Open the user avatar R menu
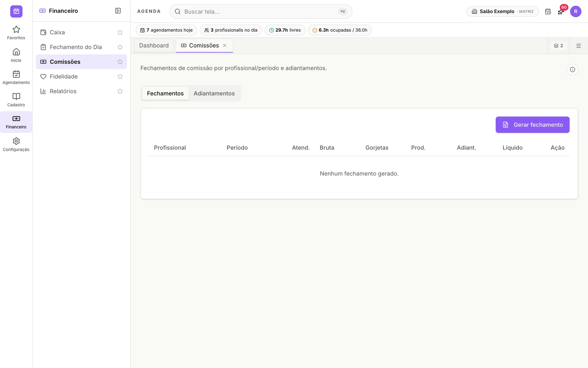 click(575, 11)
